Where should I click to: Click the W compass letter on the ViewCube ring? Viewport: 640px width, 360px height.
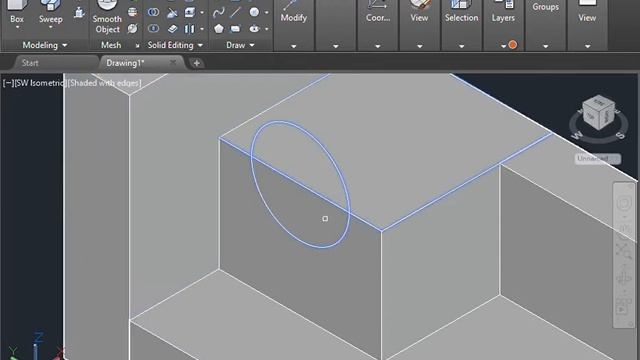(x=577, y=135)
